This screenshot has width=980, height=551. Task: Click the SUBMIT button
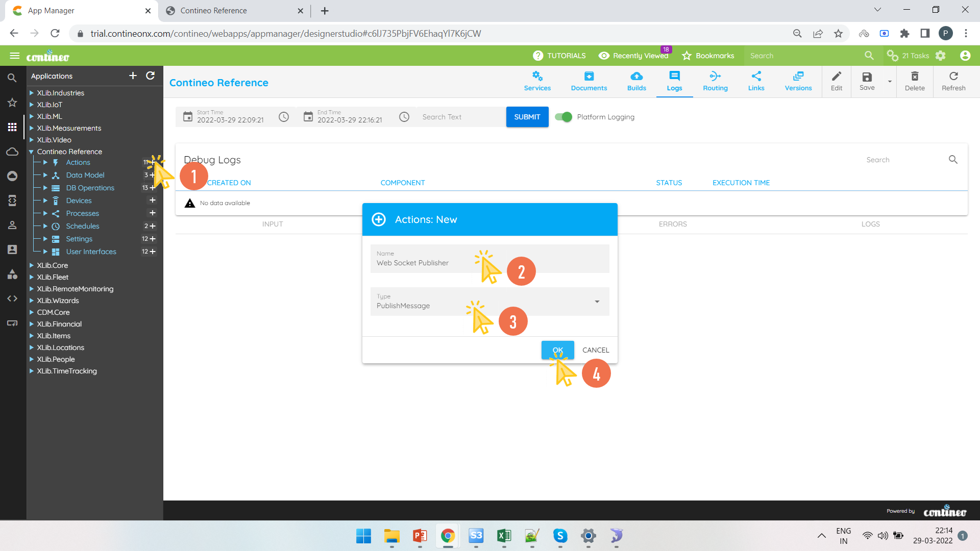[527, 117]
